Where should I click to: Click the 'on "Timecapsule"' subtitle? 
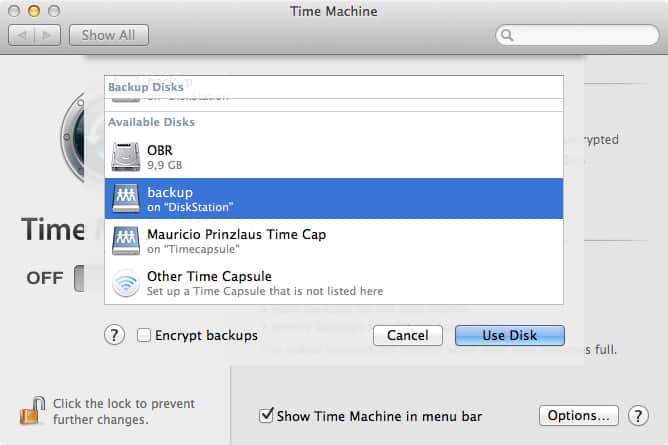point(193,249)
